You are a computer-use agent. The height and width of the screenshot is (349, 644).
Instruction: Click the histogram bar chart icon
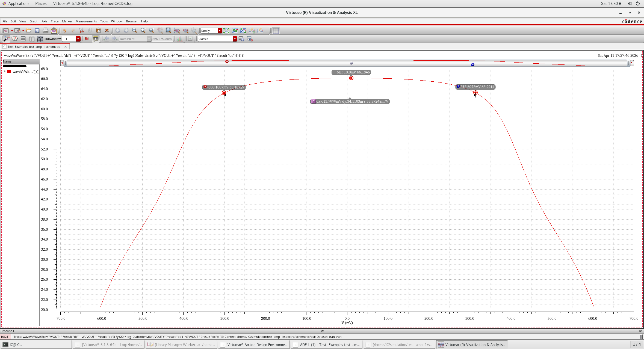point(179,39)
